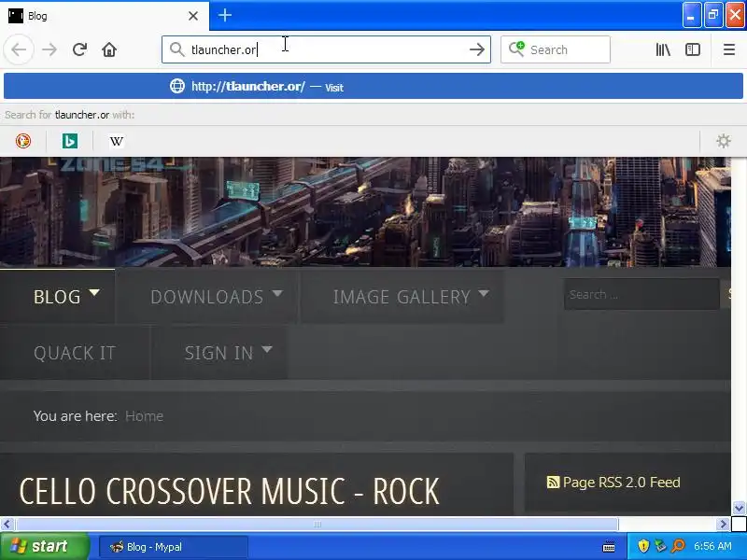Click the horizontal scrollbar left arrow

click(7, 525)
